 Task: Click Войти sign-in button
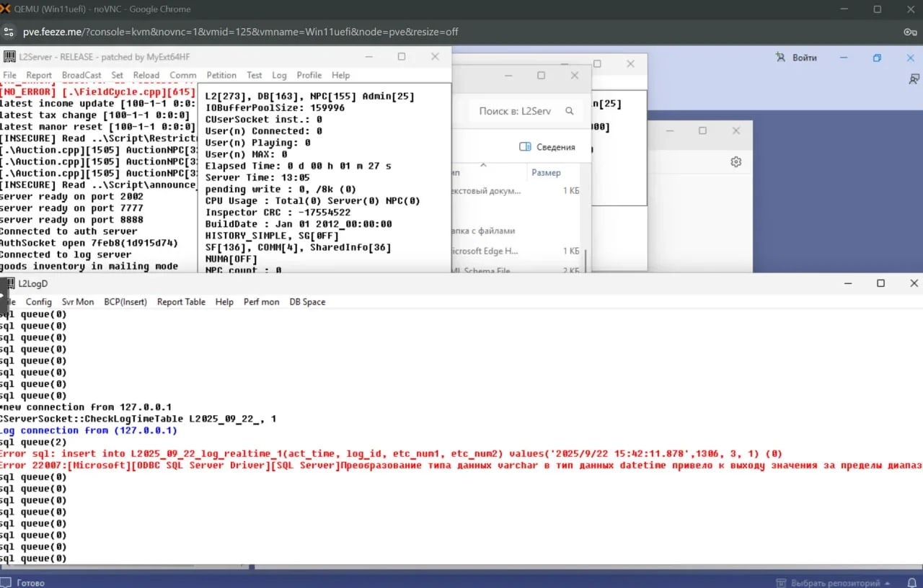tap(797, 58)
